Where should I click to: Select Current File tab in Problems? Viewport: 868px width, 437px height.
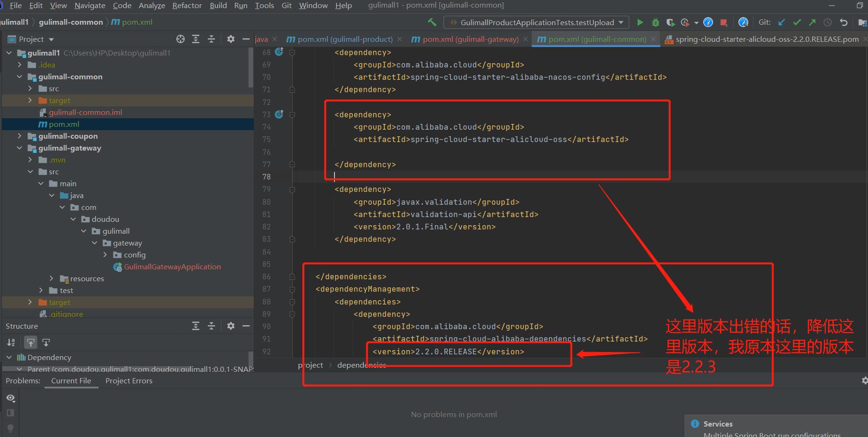pyautogui.click(x=71, y=380)
